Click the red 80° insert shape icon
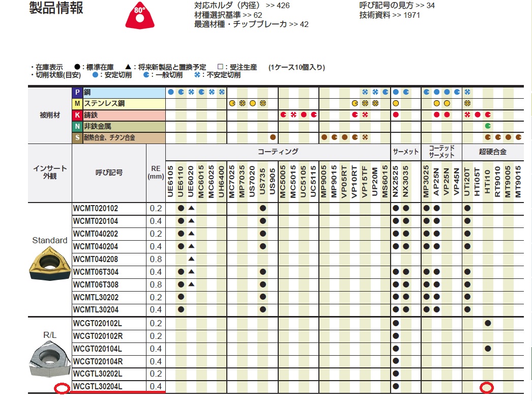This screenshot has width=532, height=401. click(140, 16)
